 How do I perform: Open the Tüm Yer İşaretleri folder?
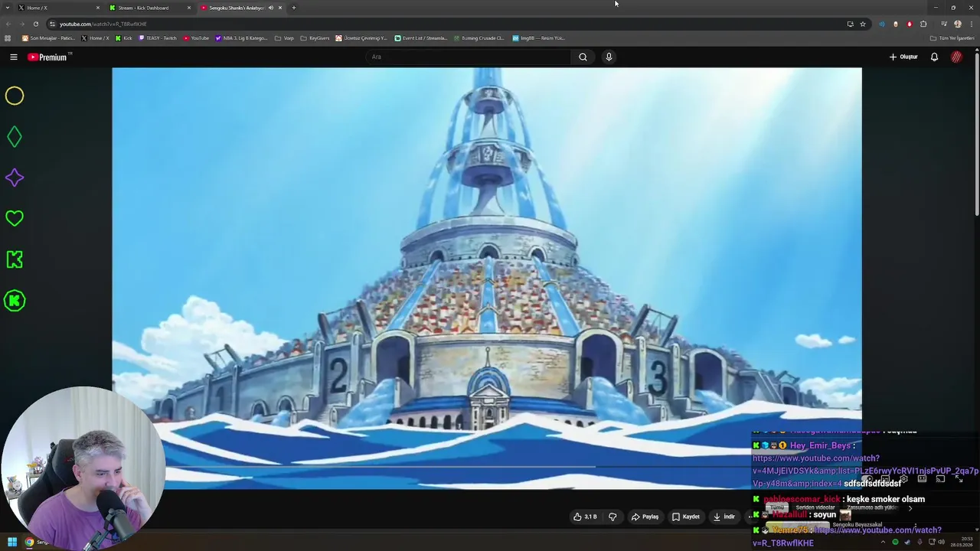(952, 38)
